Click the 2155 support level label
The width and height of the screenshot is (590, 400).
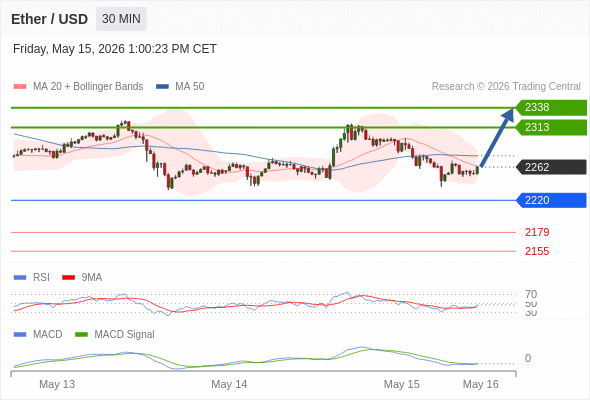[x=537, y=251]
